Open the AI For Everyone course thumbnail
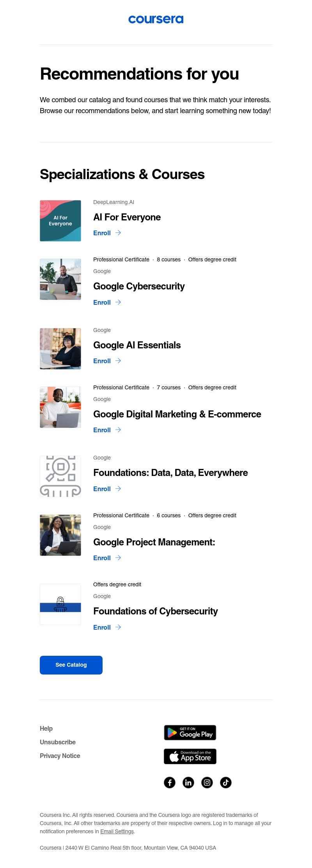312x868 pixels. (60, 221)
